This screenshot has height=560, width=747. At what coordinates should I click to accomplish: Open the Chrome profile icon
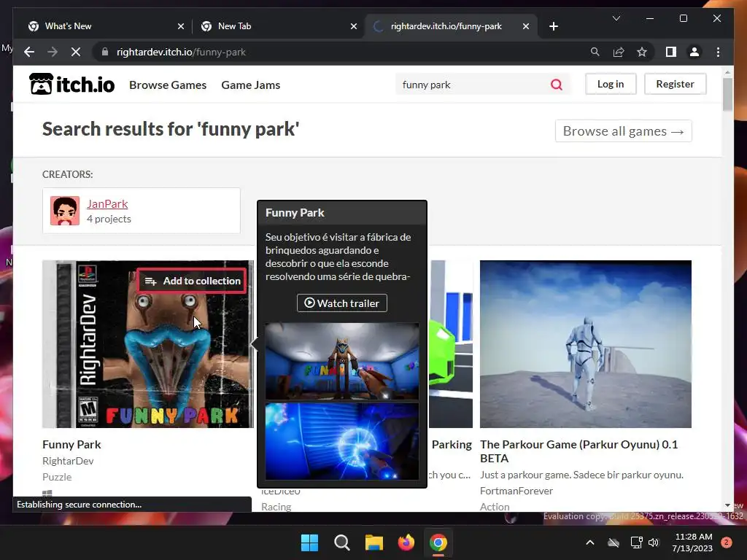click(x=694, y=52)
